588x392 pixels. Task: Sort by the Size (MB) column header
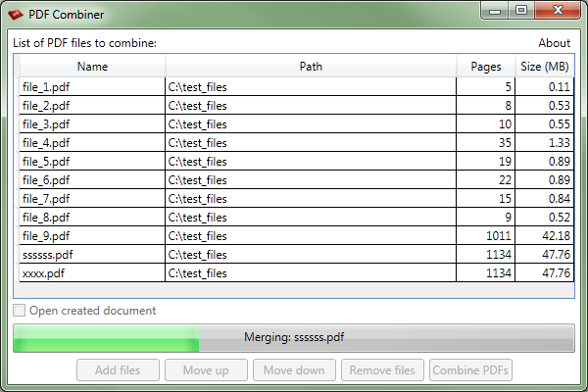click(x=545, y=67)
